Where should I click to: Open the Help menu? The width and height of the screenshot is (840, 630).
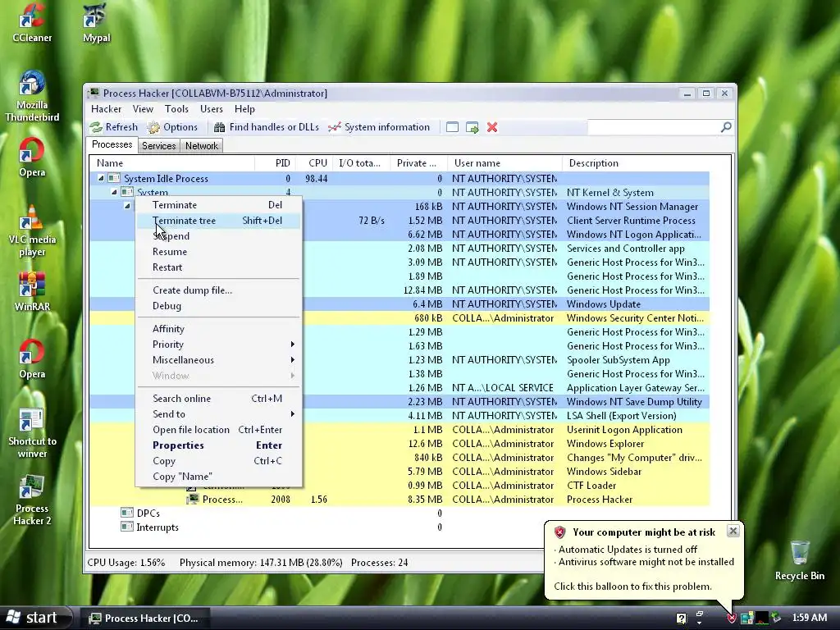[244, 109]
